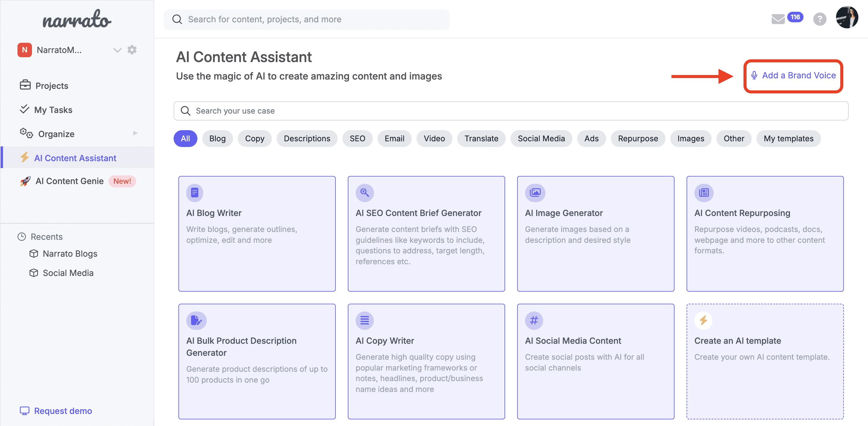
Task: Click the top search magnifier icon
Action: tap(177, 19)
